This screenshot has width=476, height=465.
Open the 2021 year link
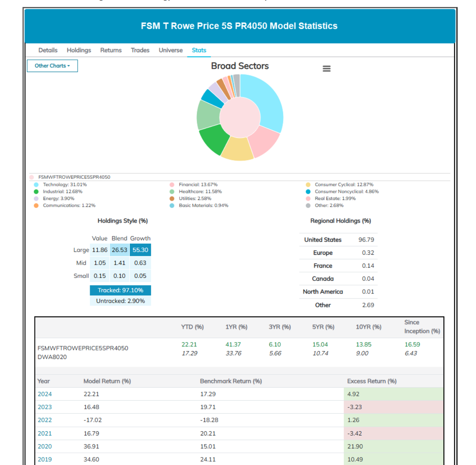tap(45, 434)
